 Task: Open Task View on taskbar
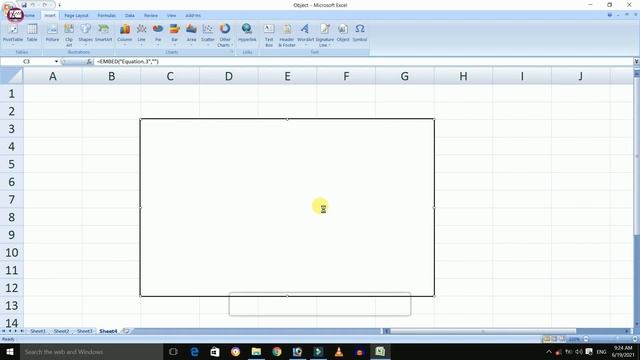[x=173, y=352]
